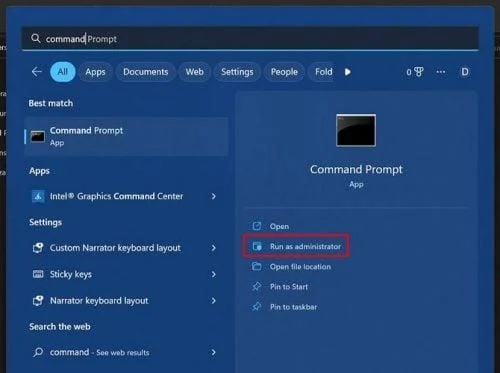Choose Open file location
This screenshot has width=500, height=373.
300,267
